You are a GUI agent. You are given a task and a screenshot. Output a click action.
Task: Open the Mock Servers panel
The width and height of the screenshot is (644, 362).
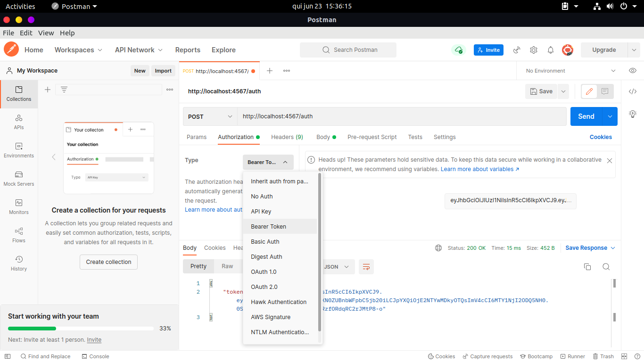tap(19, 179)
